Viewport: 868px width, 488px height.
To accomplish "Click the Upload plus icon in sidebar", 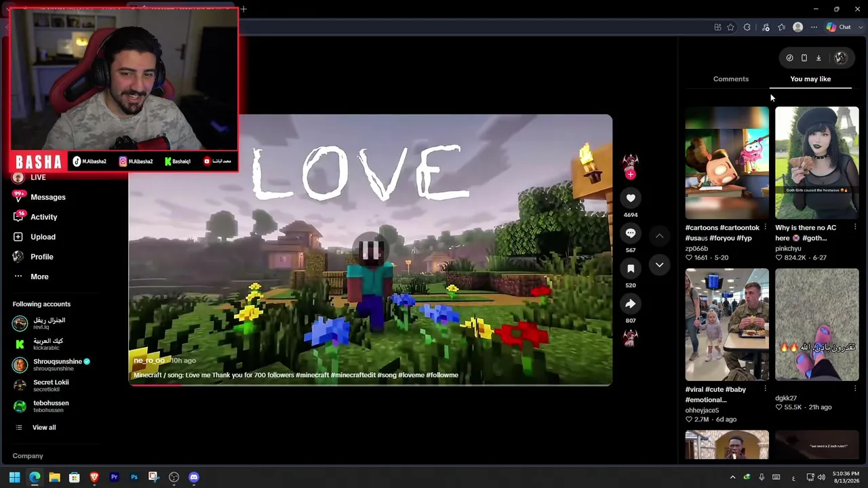I will (18, 237).
